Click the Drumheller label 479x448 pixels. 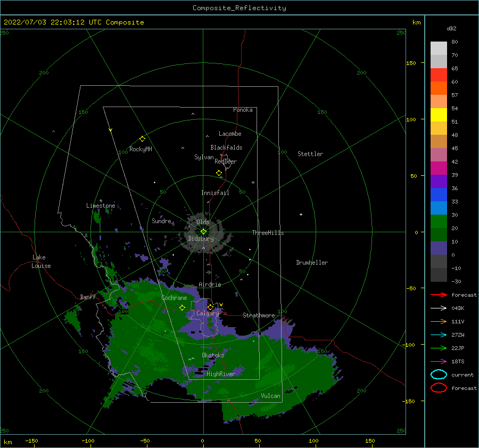pos(312,263)
